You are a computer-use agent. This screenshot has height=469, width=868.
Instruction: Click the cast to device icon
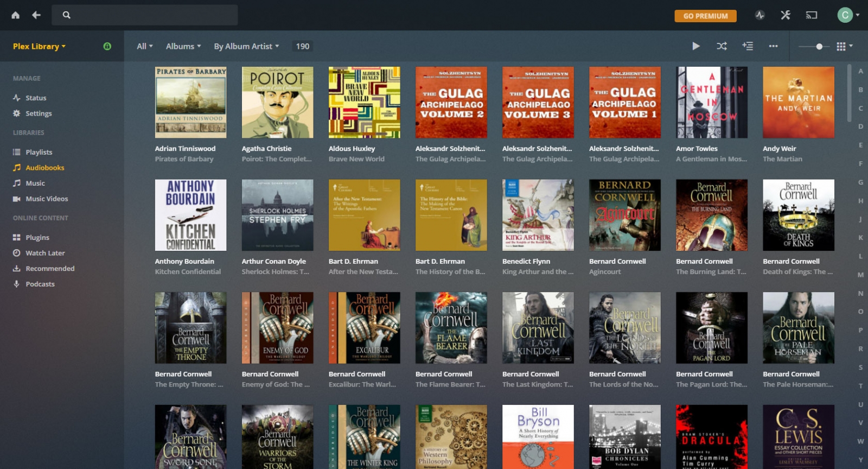click(x=811, y=15)
